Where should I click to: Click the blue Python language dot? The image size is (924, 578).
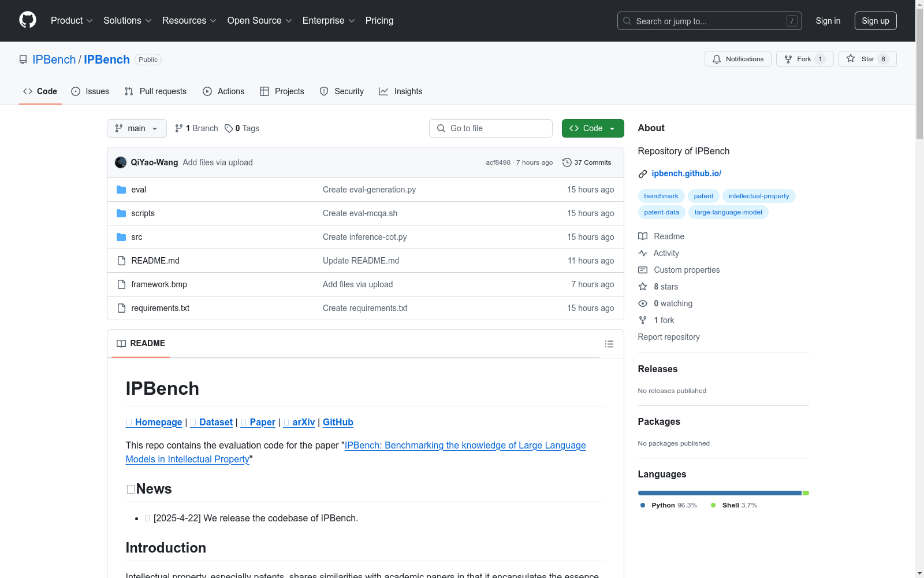click(643, 505)
